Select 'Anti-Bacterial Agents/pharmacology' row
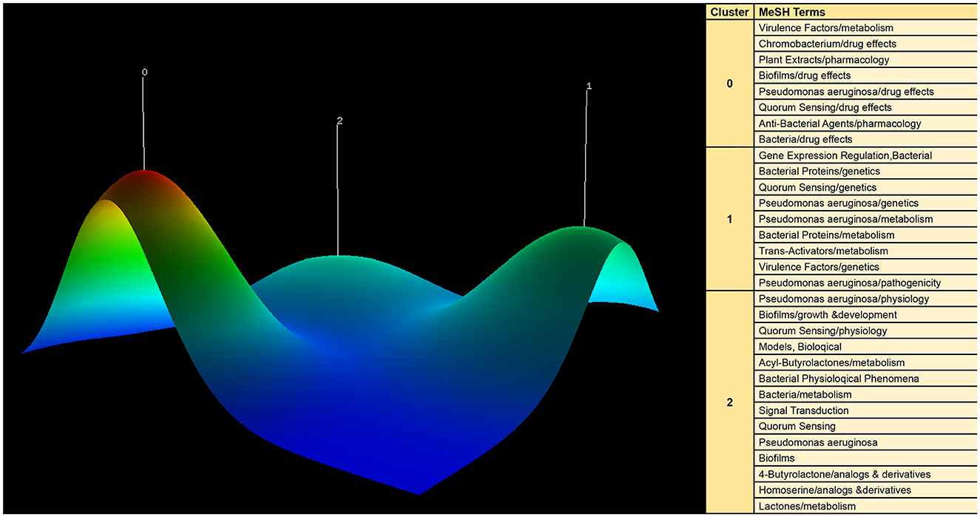 pyautogui.click(x=865, y=124)
